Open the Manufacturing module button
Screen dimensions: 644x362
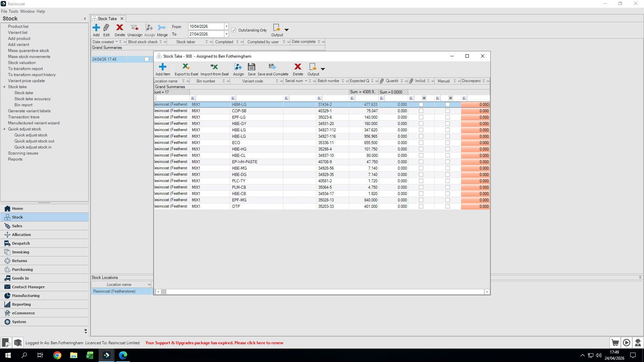[x=25, y=296]
